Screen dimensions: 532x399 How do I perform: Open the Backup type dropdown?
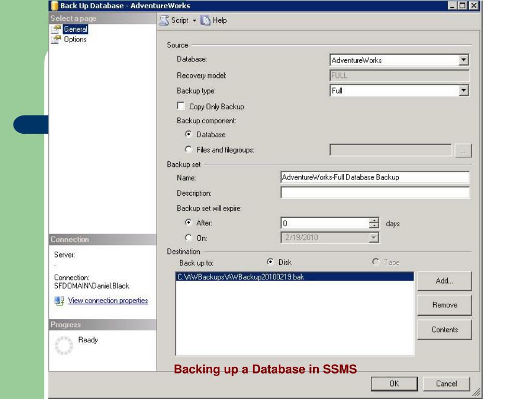click(x=463, y=91)
